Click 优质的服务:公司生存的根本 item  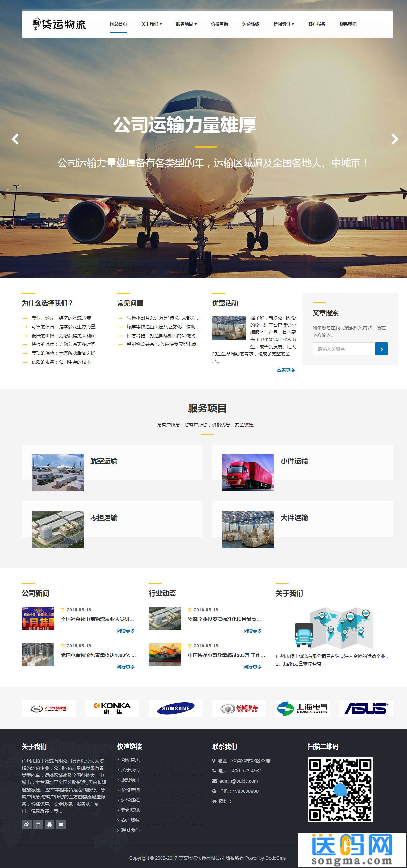[61, 362]
